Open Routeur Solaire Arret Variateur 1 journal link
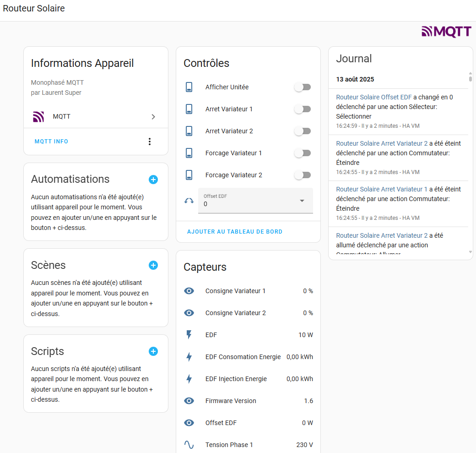The height and width of the screenshot is (453, 476). [x=382, y=189]
